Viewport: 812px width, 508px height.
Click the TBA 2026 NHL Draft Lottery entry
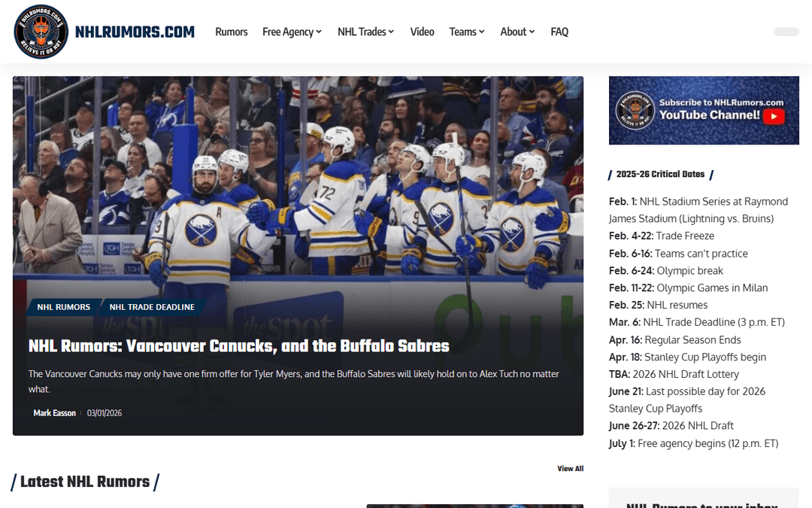pyautogui.click(x=674, y=374)
